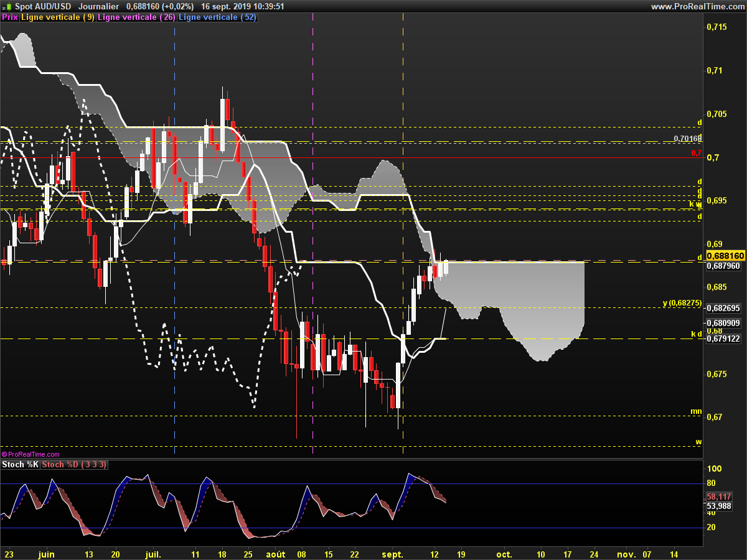Select the Ligne verticale (9) label
The width and height of the screenshot is (747, 560).
pos(58,17)
